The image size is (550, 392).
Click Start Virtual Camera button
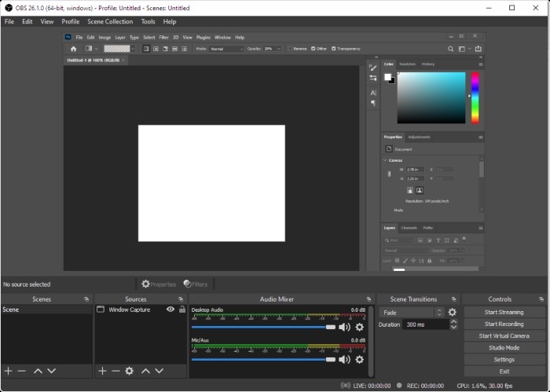click(x=504, y=335)
